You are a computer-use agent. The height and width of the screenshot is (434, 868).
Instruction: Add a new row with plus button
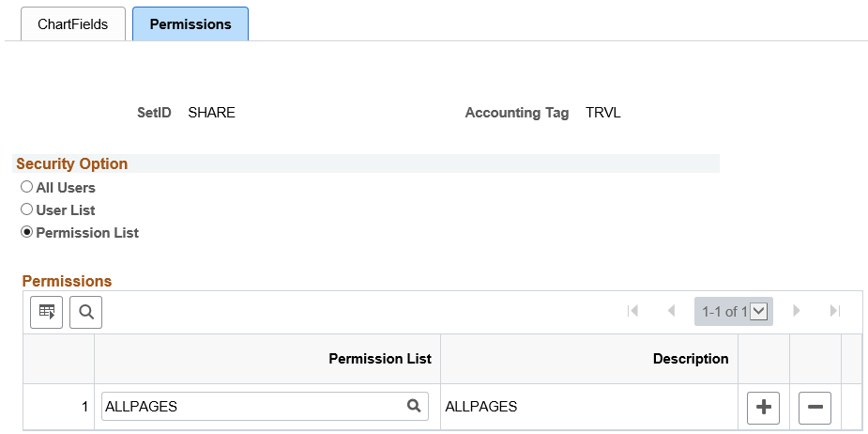tap(764, 408)
